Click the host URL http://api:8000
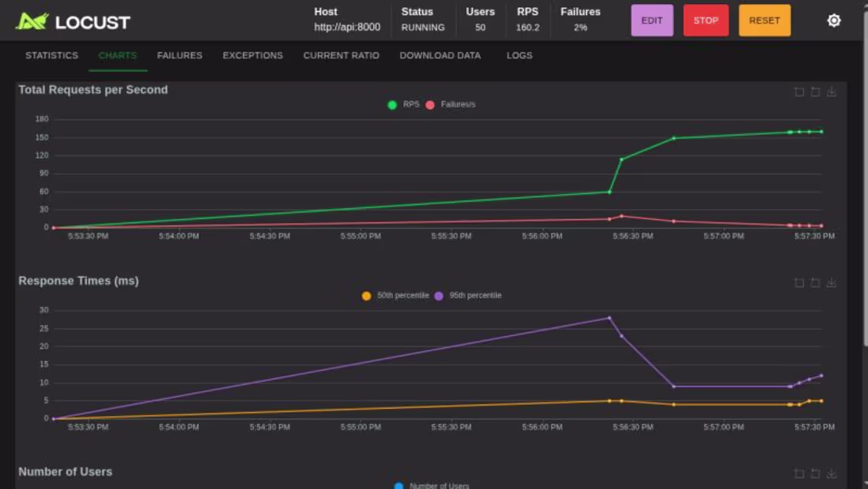The width and height of the screenshot is (868, 489). coord(347,27)
